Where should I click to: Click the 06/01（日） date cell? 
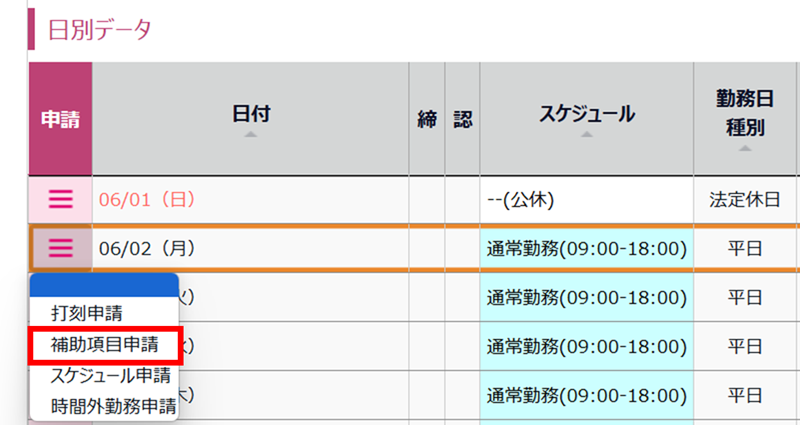[x=147, y=199]
